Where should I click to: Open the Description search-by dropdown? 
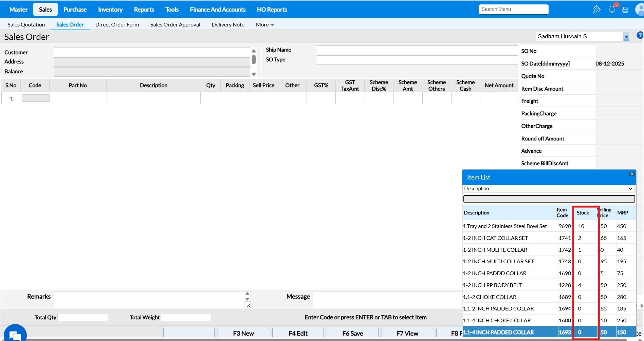click(x=549, y=189)
